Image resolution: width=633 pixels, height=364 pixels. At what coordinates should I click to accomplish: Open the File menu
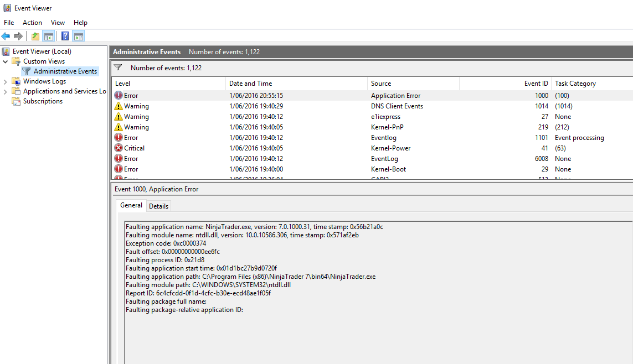point(9,23)
